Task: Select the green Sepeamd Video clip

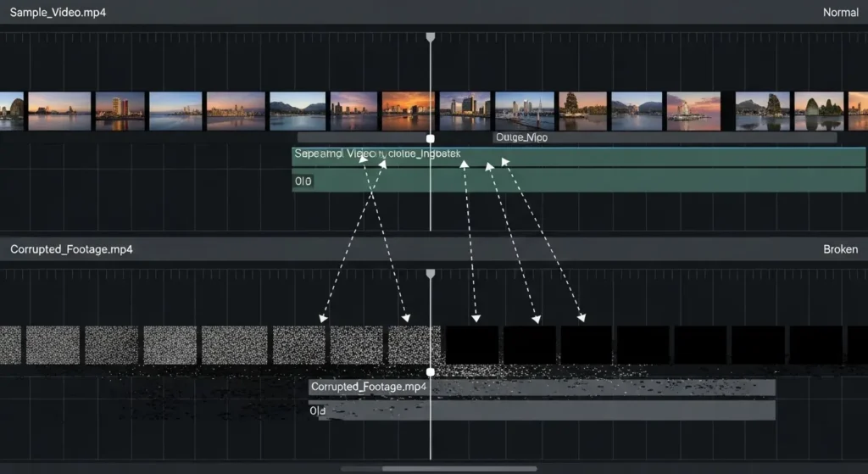Action: (x=576, y=157)
